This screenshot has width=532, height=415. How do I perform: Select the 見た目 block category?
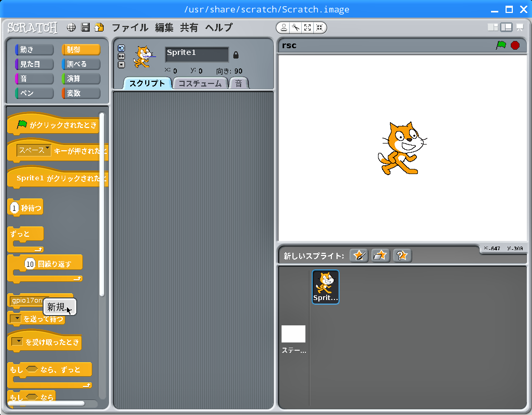34,64
